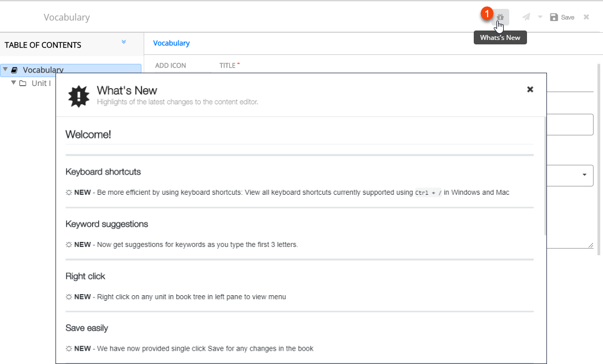This screenshot has height=364, width=603.
Task: Collapse the Table of Contents double-chevron
Action: pos(124,42)
